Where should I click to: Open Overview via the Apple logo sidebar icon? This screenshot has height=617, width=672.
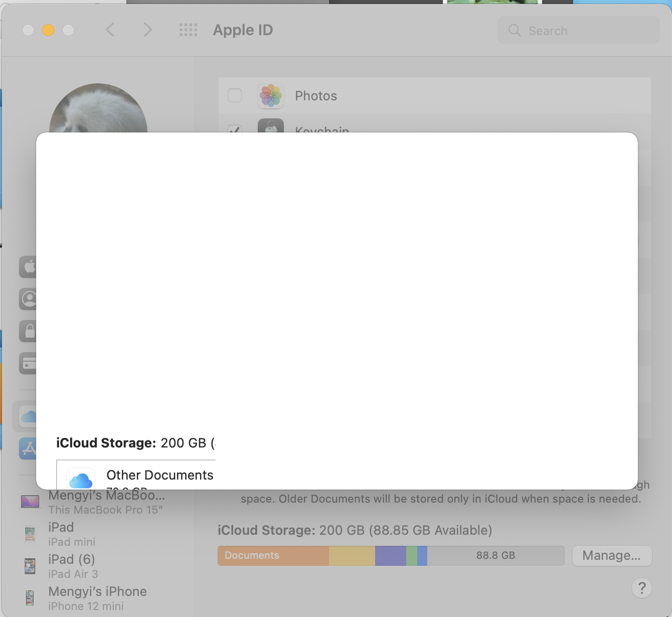[x=28, y=267]
